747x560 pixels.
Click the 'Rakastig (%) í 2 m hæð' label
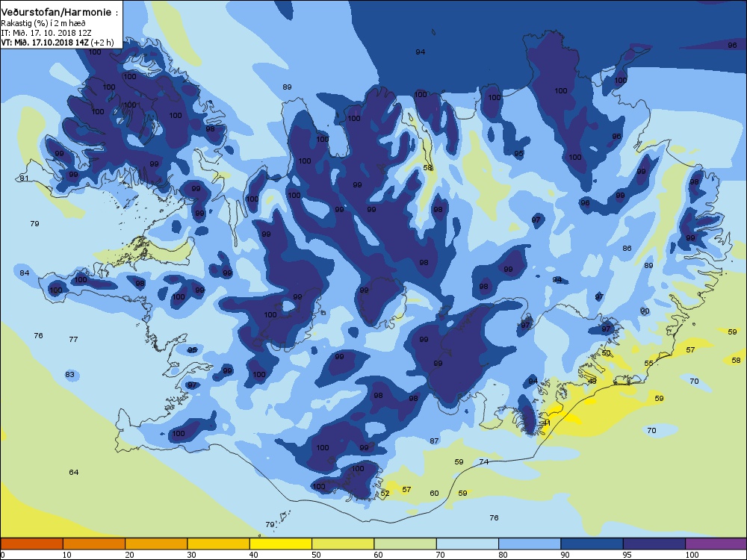[x=43, y=23]
